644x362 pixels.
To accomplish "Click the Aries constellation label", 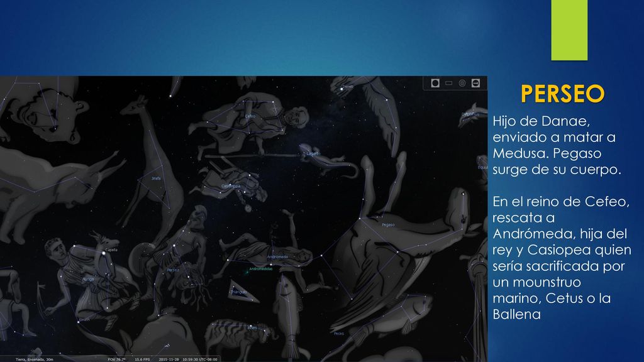I will pos(252,327).
